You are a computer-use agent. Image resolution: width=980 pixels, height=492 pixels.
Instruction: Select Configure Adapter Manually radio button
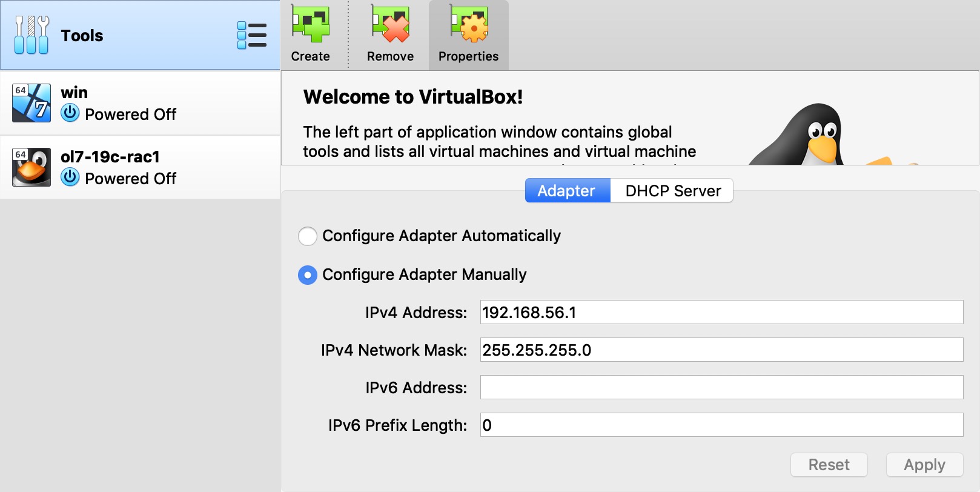[308, 275]
